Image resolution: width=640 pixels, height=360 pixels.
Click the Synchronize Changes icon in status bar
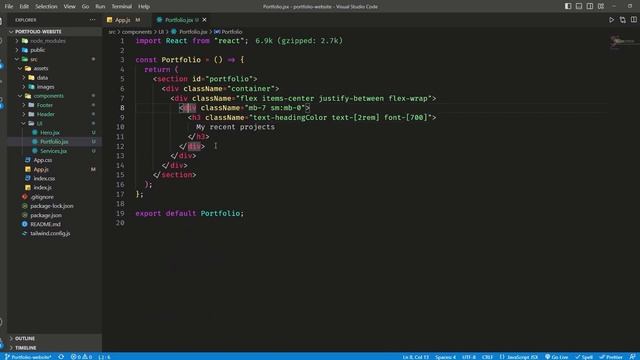61,357
